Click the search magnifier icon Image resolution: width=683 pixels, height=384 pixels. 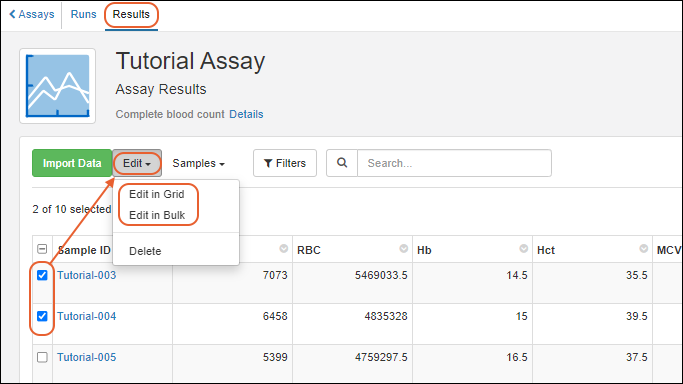[x=342, y=163]
